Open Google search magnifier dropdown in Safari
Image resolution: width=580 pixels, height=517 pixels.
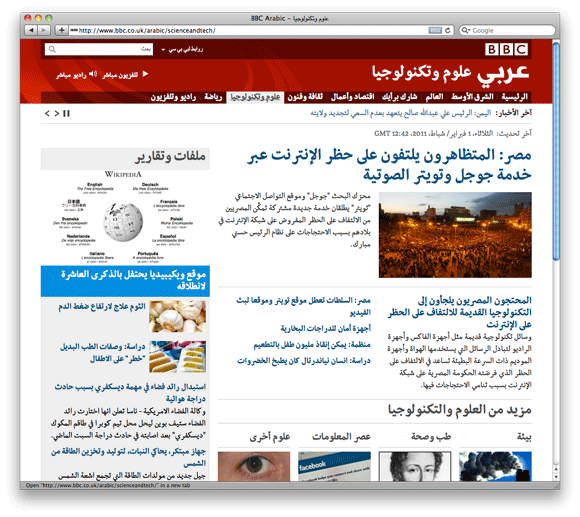(465, 30)
